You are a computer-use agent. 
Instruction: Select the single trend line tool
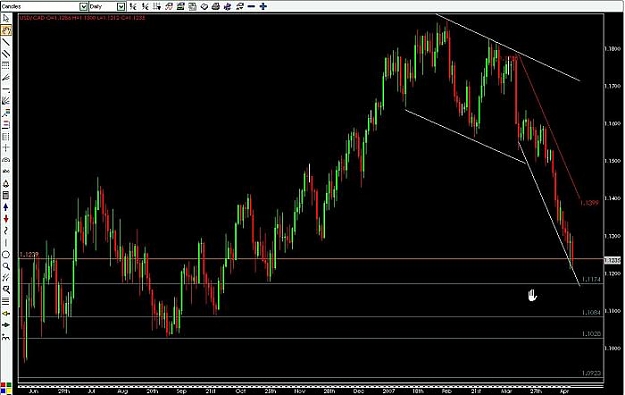point(6,42)
